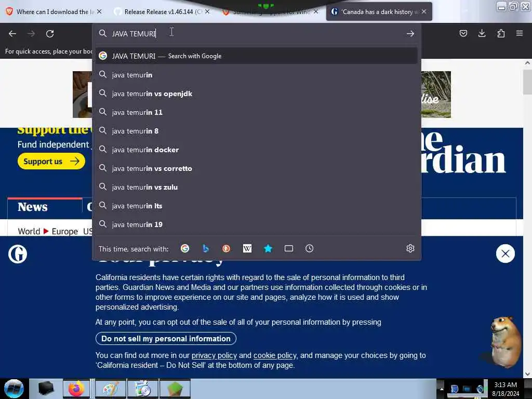Click the Guardian G logo in banner
The image size is (532, 399).
(x=18, y=254)
